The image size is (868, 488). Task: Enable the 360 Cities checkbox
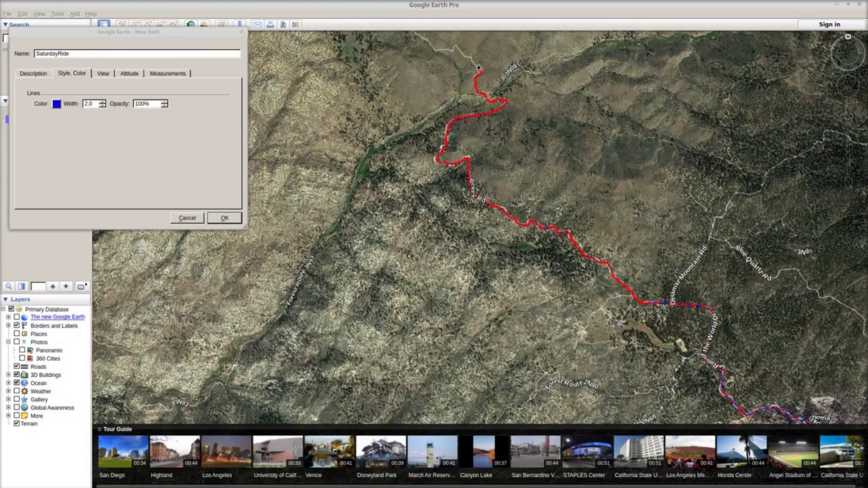click(22, 358)
